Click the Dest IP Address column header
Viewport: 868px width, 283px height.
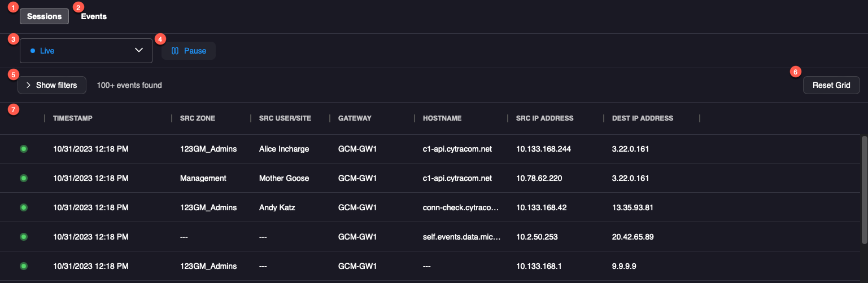coord(643,118)
